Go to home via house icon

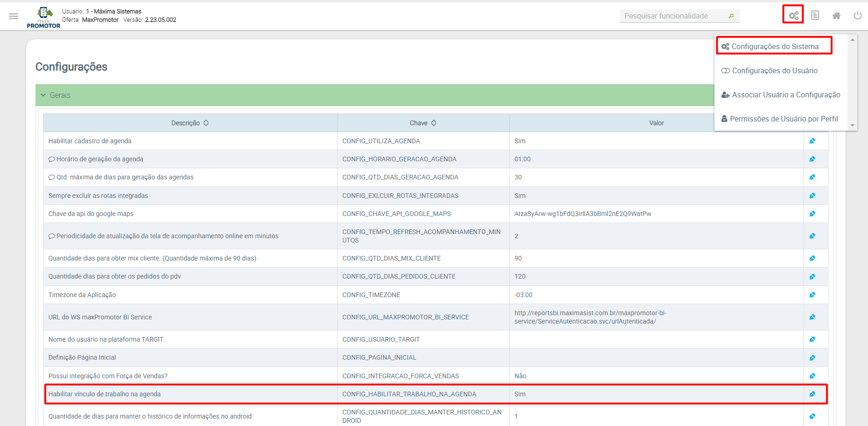836,16
